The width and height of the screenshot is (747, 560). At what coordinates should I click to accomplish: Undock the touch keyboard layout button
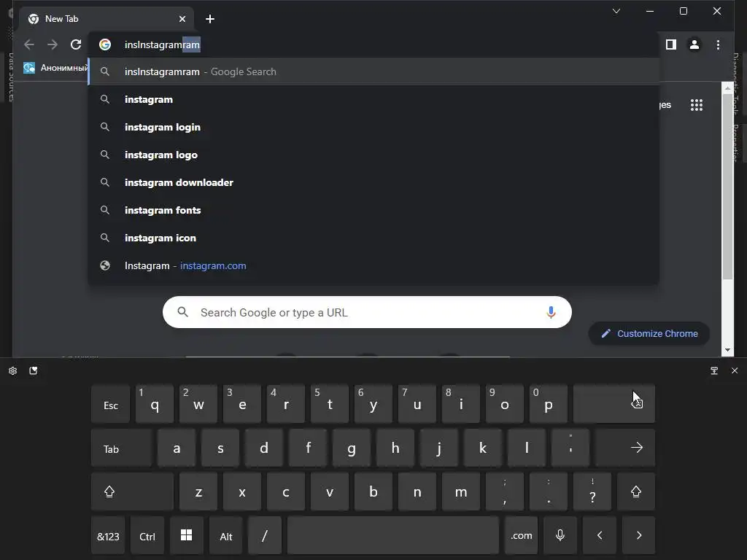(x=714, y=370)
